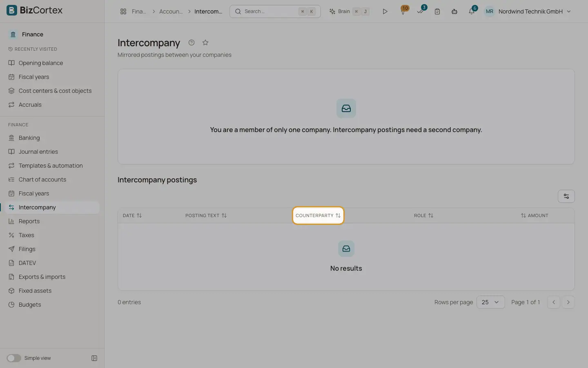The height and width of the screenshot is (368, 588).
Task: Open Templates & automation in sidebar
Action: 52,166
